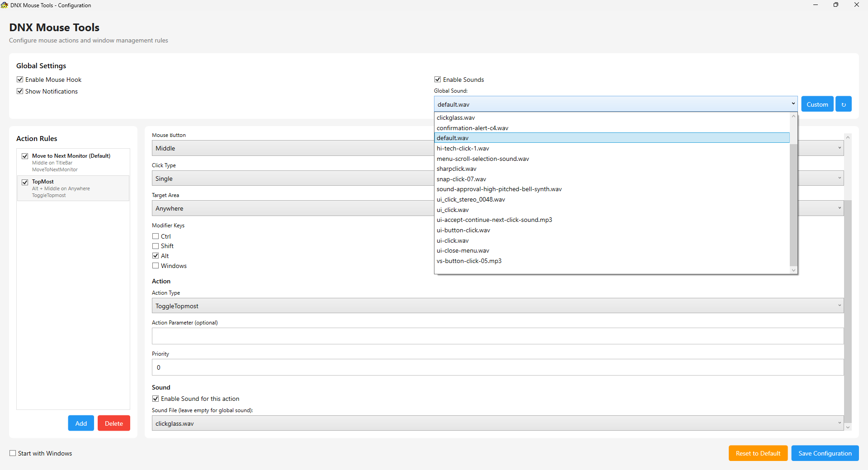Click the Save Configuration button
The image size is (868, 470).
[825, 453]
